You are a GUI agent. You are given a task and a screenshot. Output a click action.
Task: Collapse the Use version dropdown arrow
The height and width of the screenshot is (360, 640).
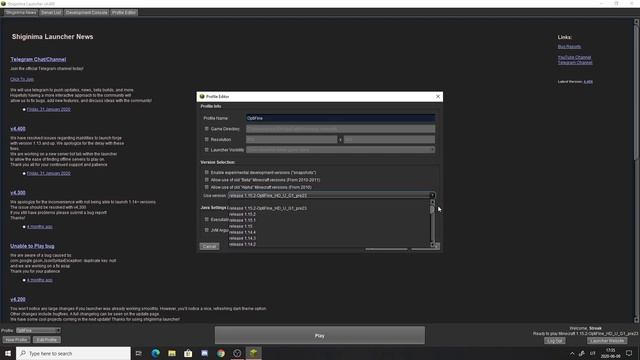tap(432, 196)
